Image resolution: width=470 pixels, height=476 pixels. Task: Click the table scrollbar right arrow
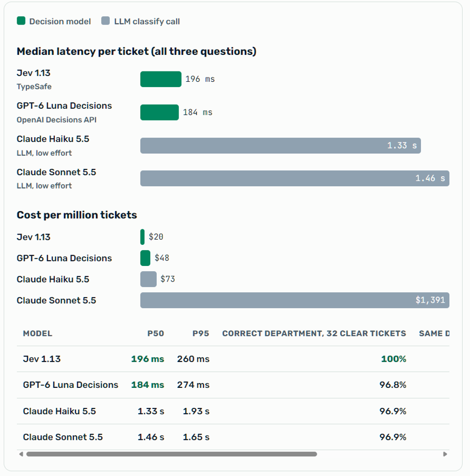click(445, 454)
